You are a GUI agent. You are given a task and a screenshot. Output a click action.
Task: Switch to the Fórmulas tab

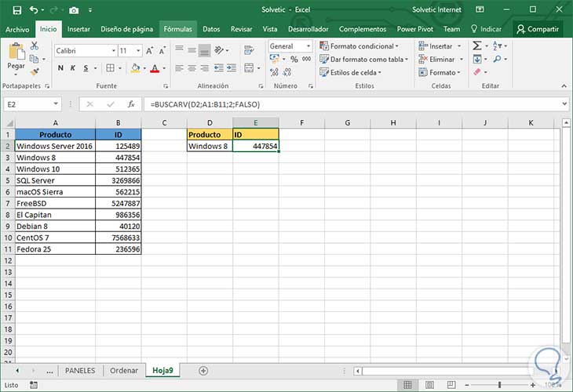pyautogui.click(x=177, y=29)
